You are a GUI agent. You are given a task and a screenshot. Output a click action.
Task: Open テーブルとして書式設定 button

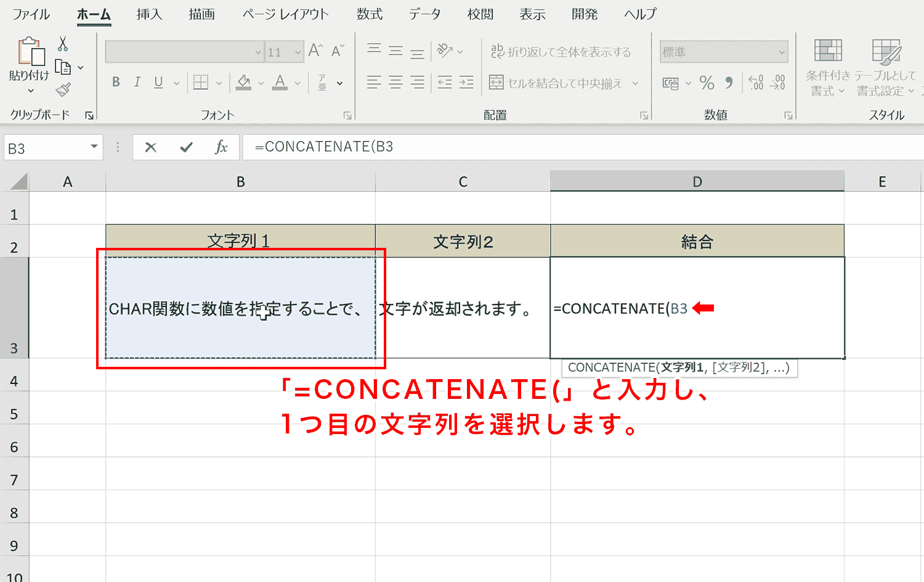[886, 67]
